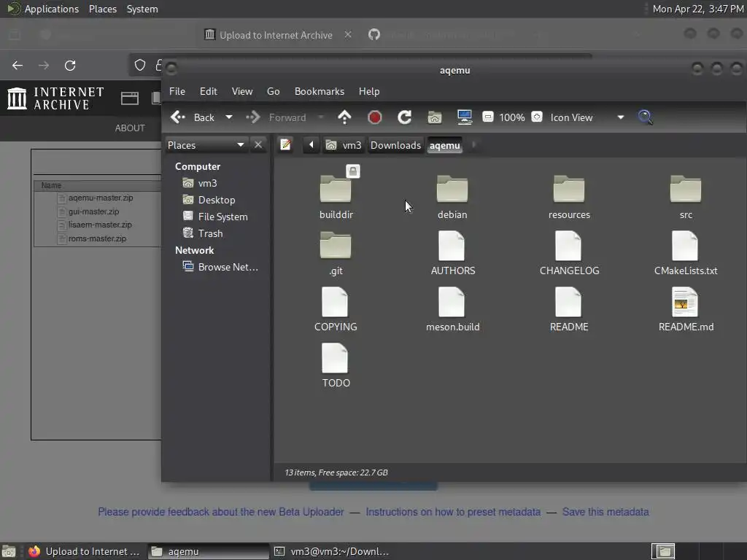Click the red Stop loading icon
Screen dimensions: 747x560
(375, 117)
